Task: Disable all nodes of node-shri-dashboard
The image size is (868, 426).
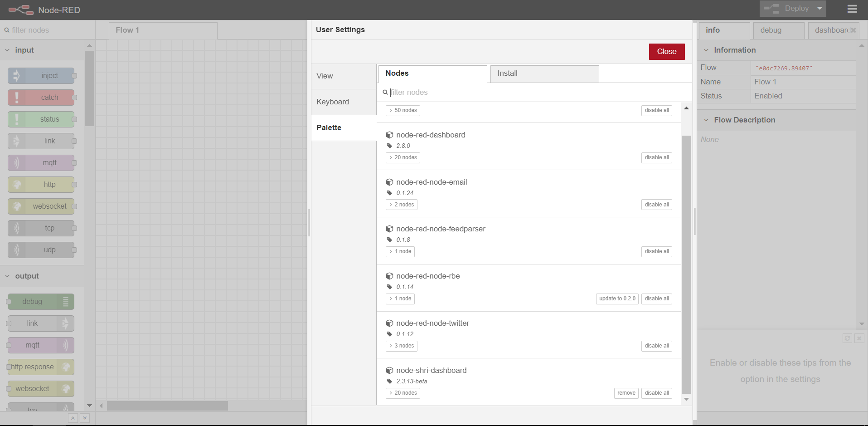Action: pos(657,393)
